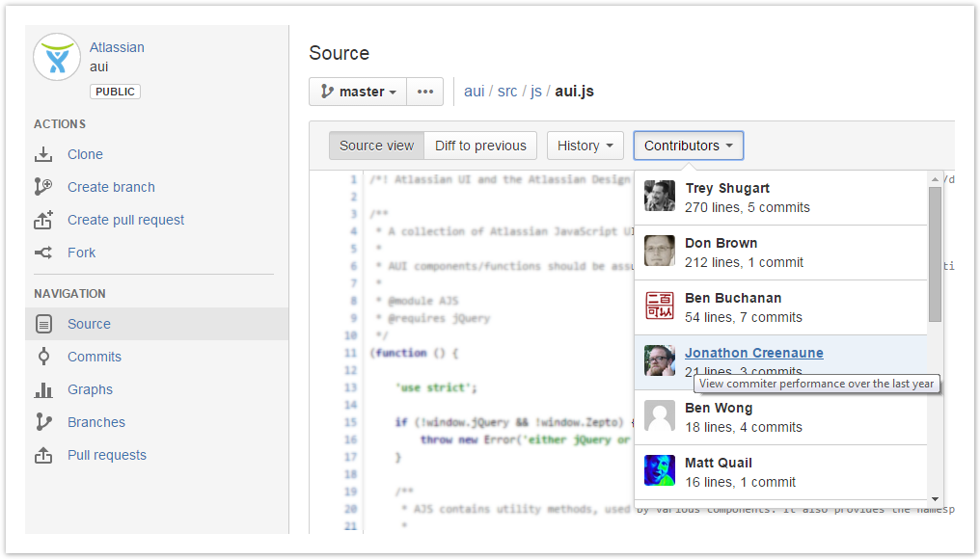Screen dimensions: 980x559
Task: Click the aui.js file name in breadcrumb
Action: [x=574, y=92]
